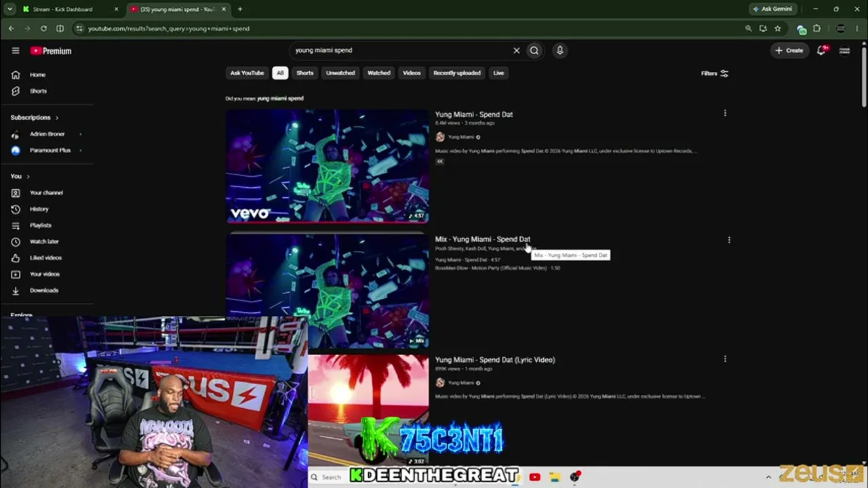Select the Unwatched filter chip
The width and height of the screenshot is (868, 488).
click(340, 73)
